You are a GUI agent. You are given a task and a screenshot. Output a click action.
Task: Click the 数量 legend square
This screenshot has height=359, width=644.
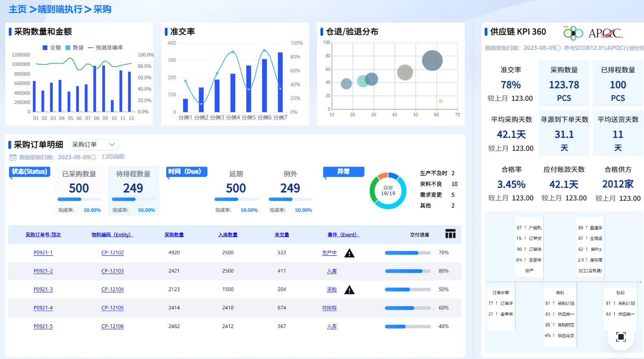point(68,48)
